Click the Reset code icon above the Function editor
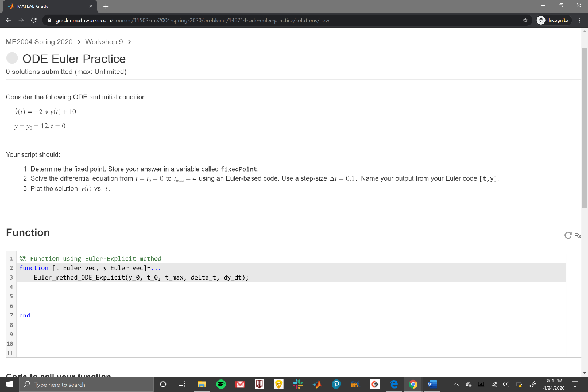The height and width of the screenshot is (392, 588). pyautogui.click(x=568, y=235)
